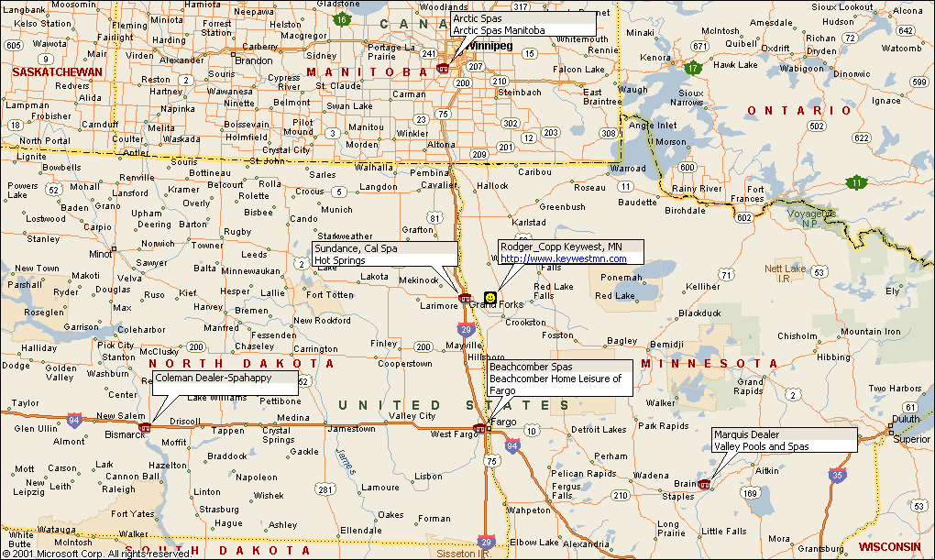
Task: Select the Sundance, Cal Spa callout
Action: [385, 254]
